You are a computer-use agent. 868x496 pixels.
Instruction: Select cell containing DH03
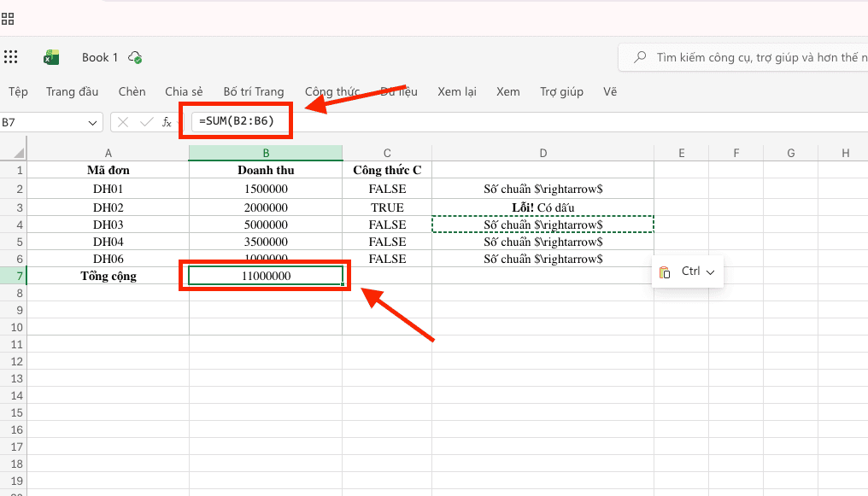click(x=108, y=225)
